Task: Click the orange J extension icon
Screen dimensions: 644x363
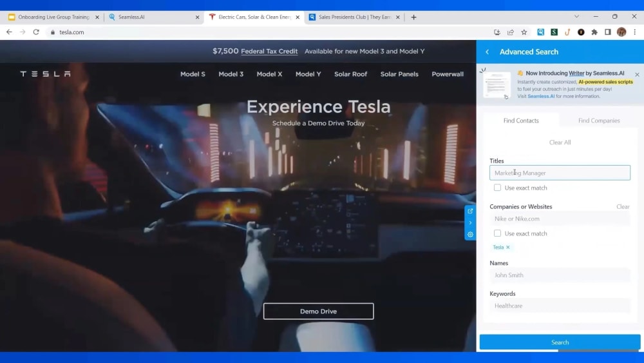Action: click(x=567, y=32)
